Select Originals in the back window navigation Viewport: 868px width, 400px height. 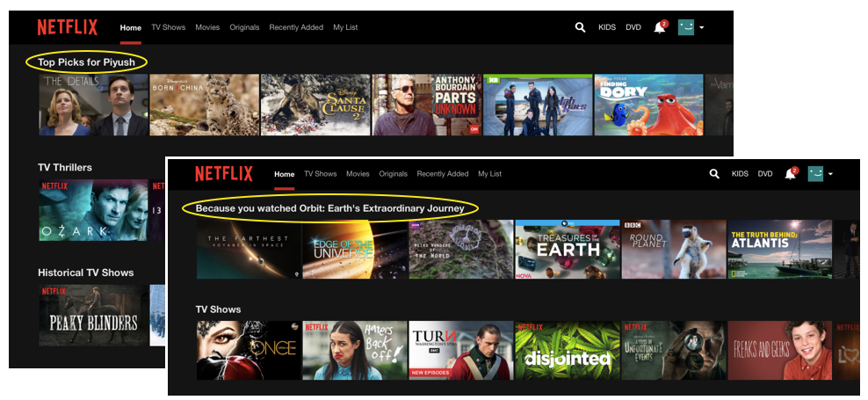(x=244, y=27)
